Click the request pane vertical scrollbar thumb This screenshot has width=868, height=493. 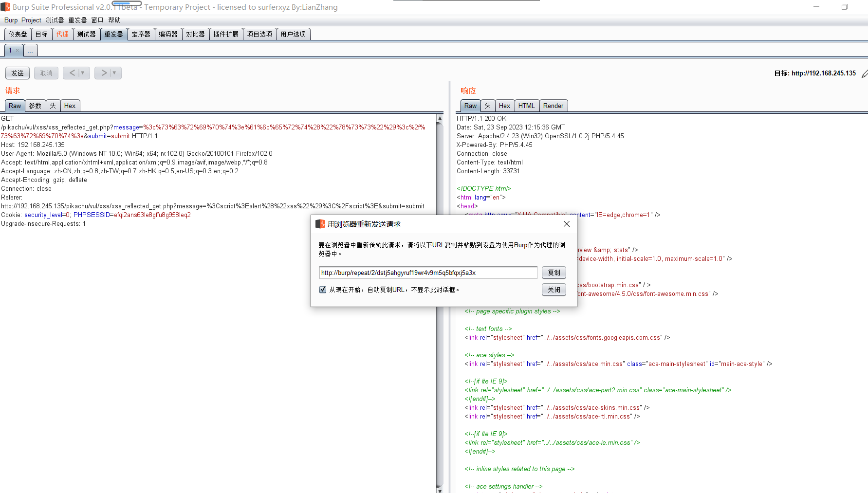tap(440, 304)
